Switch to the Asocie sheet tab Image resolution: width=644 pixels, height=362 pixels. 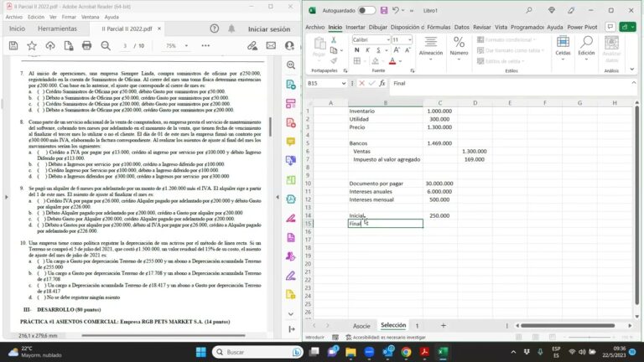[x=361, y=325]
